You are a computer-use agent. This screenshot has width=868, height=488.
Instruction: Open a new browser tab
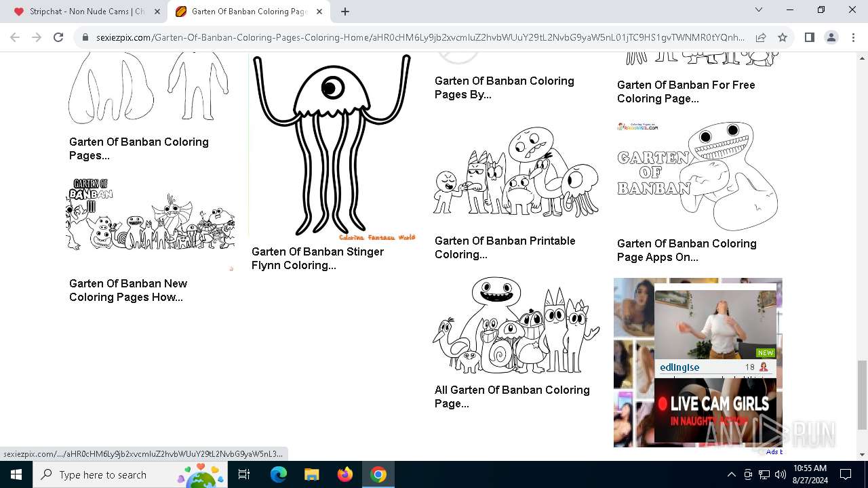pyautogui.click(x=345, y=12)
